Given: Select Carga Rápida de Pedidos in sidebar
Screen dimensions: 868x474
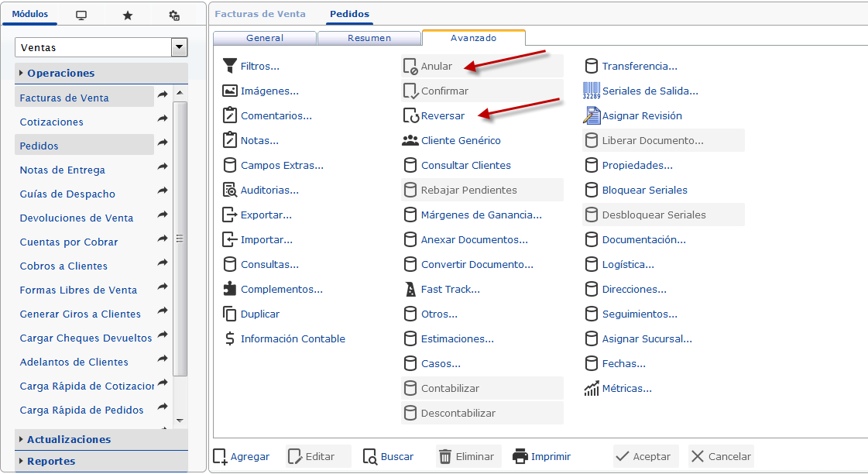Looking at the screenshot, I should coord(81,410).
